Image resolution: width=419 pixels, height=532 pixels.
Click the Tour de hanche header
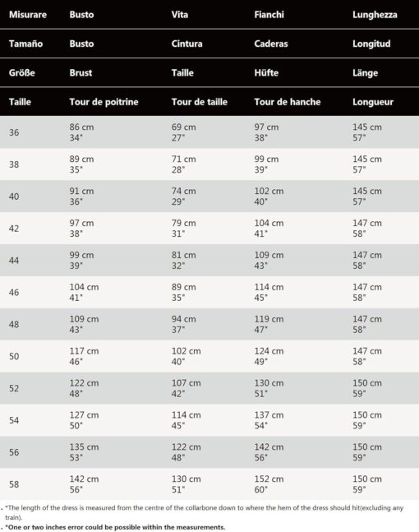tap(287, 102)
